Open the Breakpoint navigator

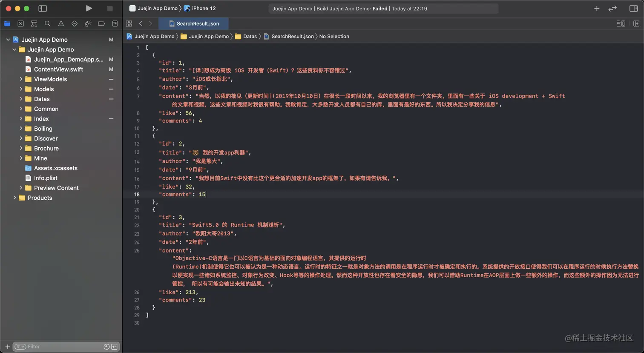[101, 23]
